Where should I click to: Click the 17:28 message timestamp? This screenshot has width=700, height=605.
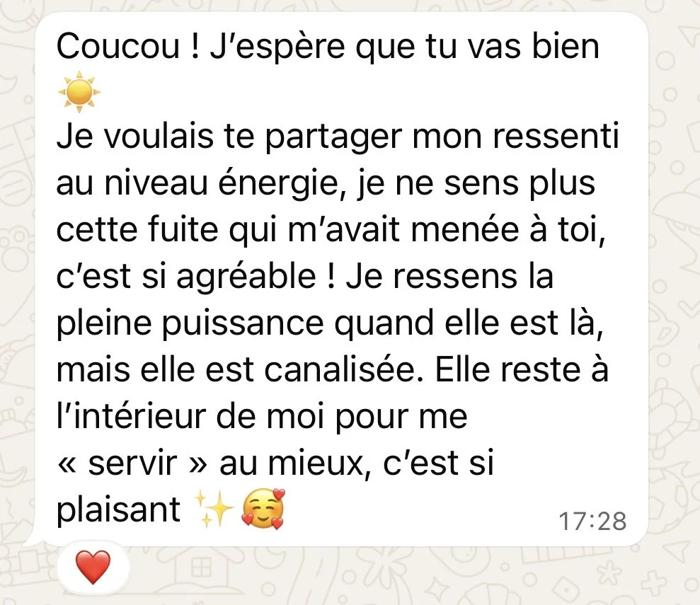[592, 521]
